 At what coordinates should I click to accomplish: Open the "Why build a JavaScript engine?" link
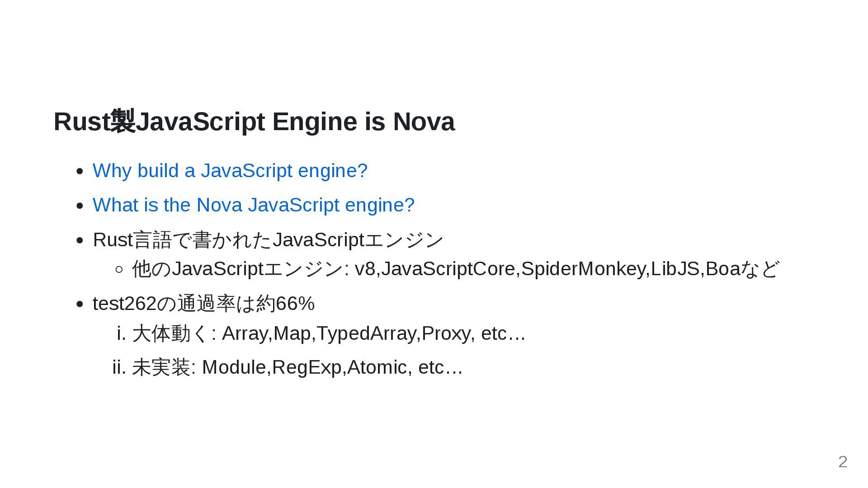point(230,171)
